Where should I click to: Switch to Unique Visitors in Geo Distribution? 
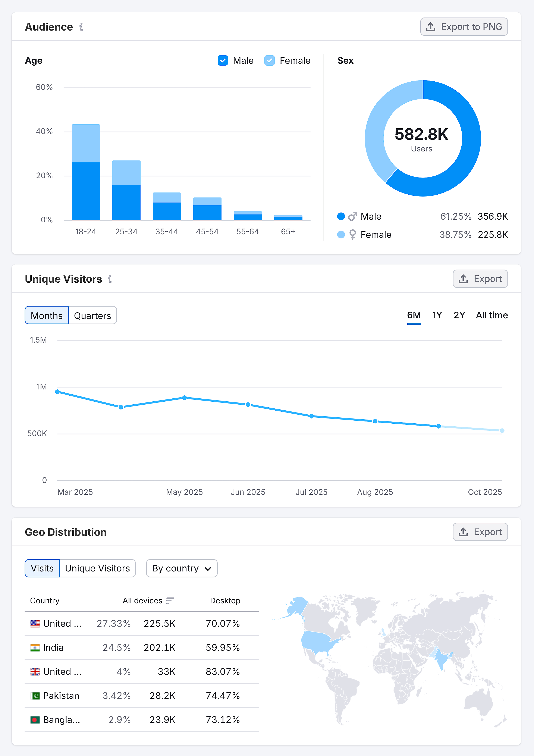97,568
